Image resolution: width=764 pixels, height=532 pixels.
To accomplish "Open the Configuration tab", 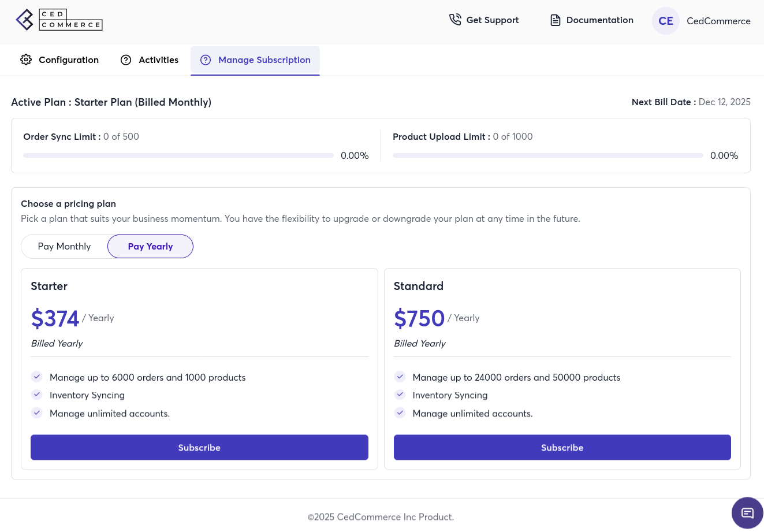I will [68, 60].
